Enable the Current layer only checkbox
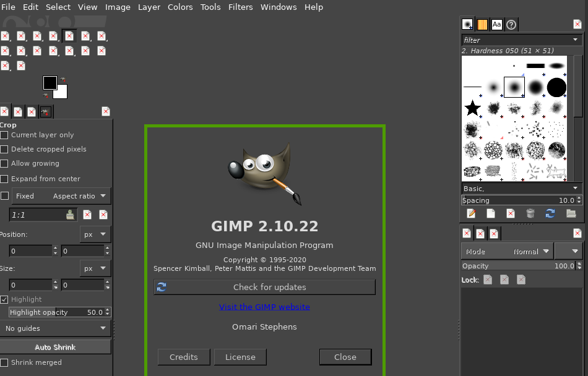The image size is (588, 376). click(4, 135)
